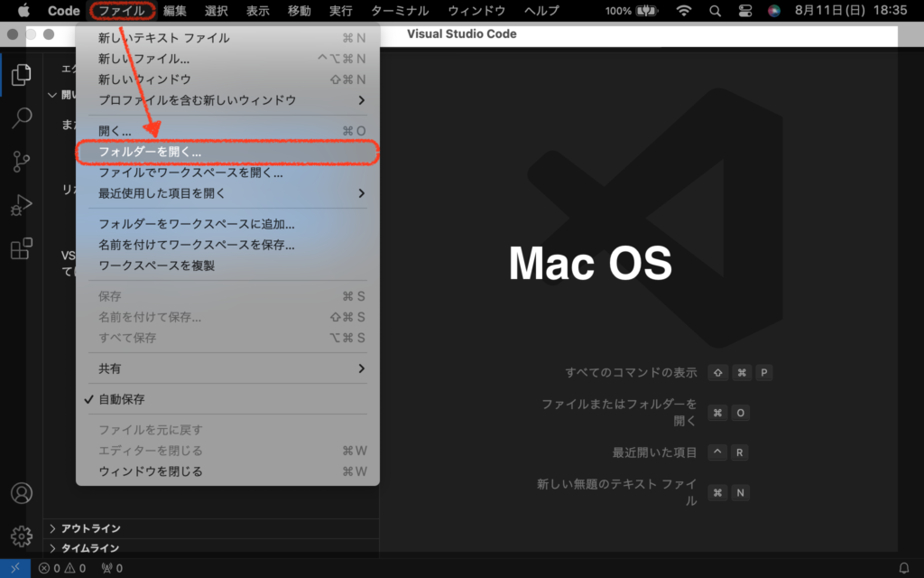This screenshot has width=924, height=578.
Task: Open the ターミナル menu
Action: tap(400, 11)
